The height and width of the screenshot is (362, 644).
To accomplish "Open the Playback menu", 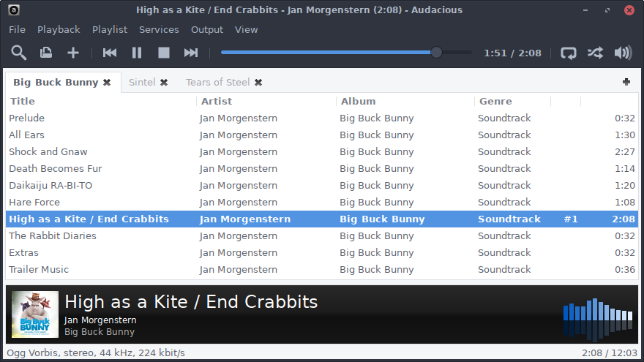I will coord(59,29).
